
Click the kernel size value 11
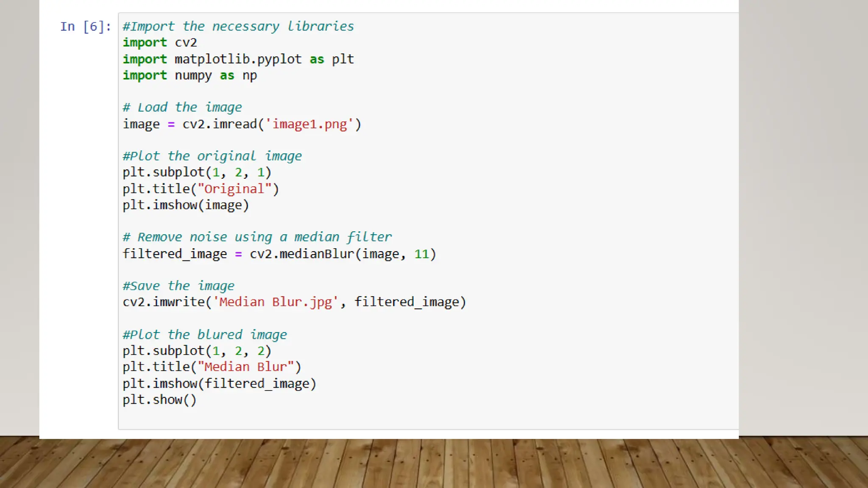pyautogui.click(x=421, y=254)
